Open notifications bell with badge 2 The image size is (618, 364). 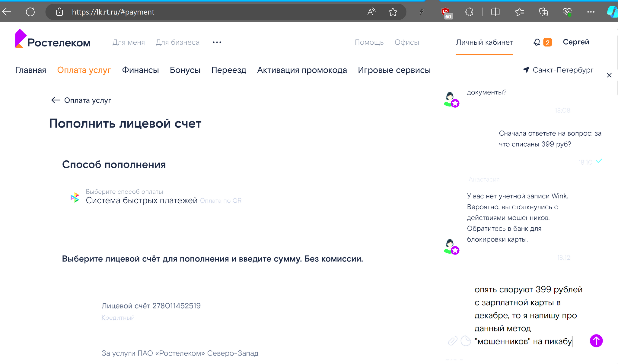[543, 42]
